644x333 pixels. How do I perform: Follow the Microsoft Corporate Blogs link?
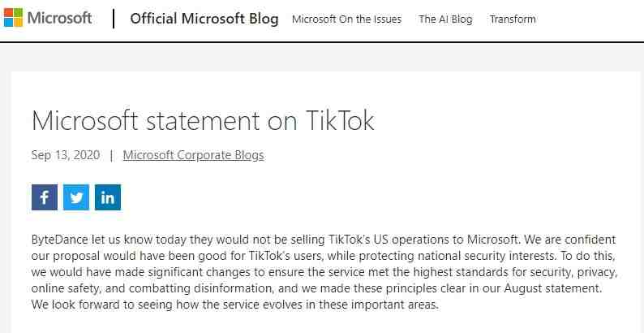194,155
